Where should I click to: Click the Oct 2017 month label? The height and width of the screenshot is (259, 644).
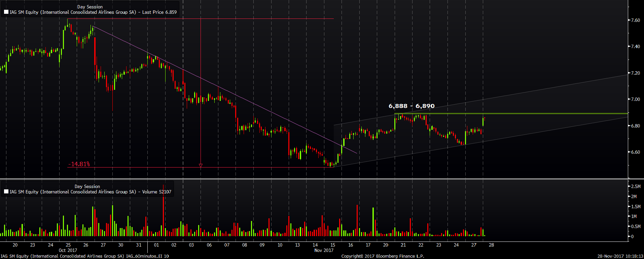point(68,250)
